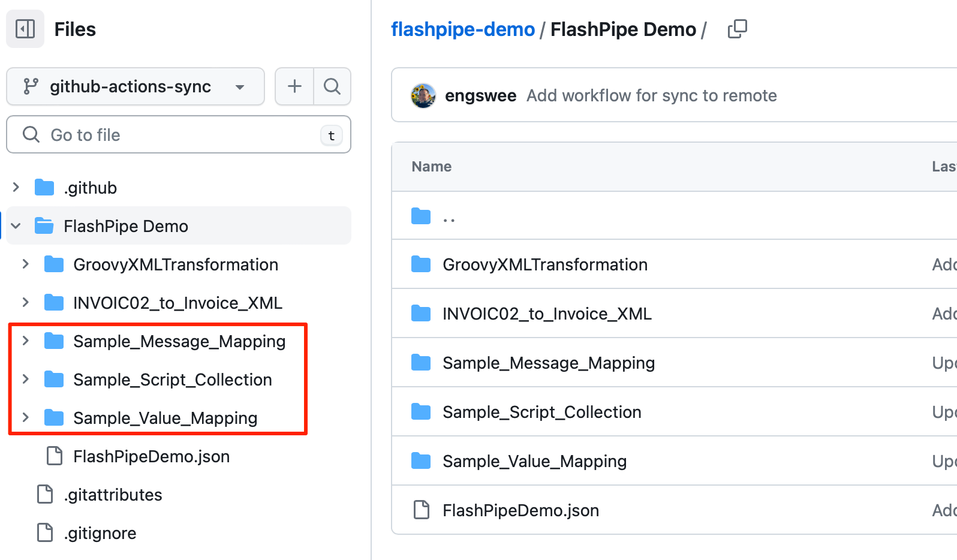Expand the .github folder chevron
Viewport: 957px width, 560px height.
(x=16, y=187)
